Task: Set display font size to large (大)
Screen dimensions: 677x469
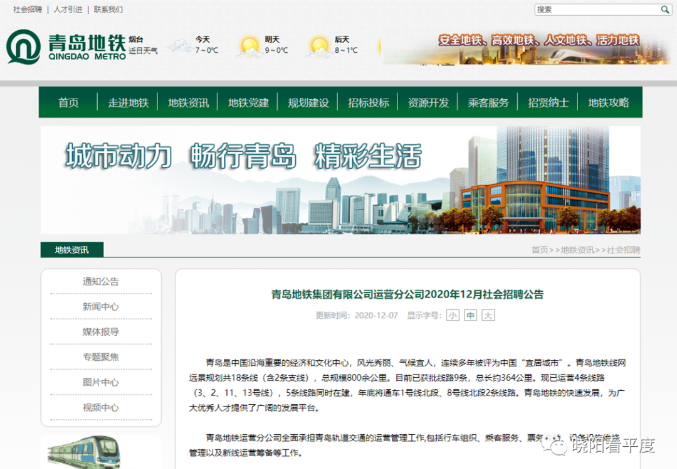Action: [x=488, y=314]
